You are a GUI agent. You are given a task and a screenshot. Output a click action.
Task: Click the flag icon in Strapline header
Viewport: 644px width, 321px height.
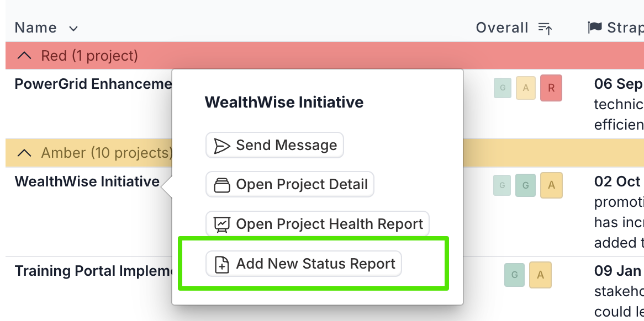595,28
